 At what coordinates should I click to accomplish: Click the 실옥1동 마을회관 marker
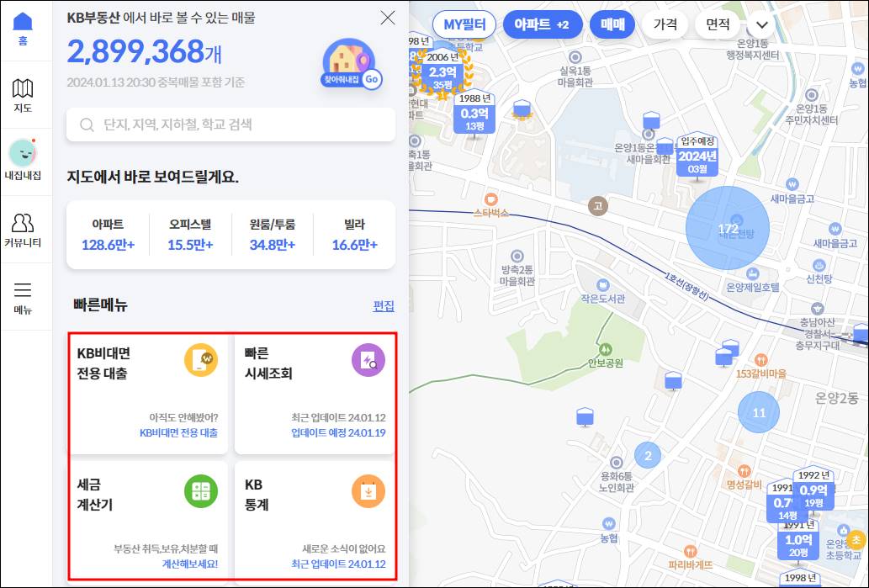tap(575, 56)
